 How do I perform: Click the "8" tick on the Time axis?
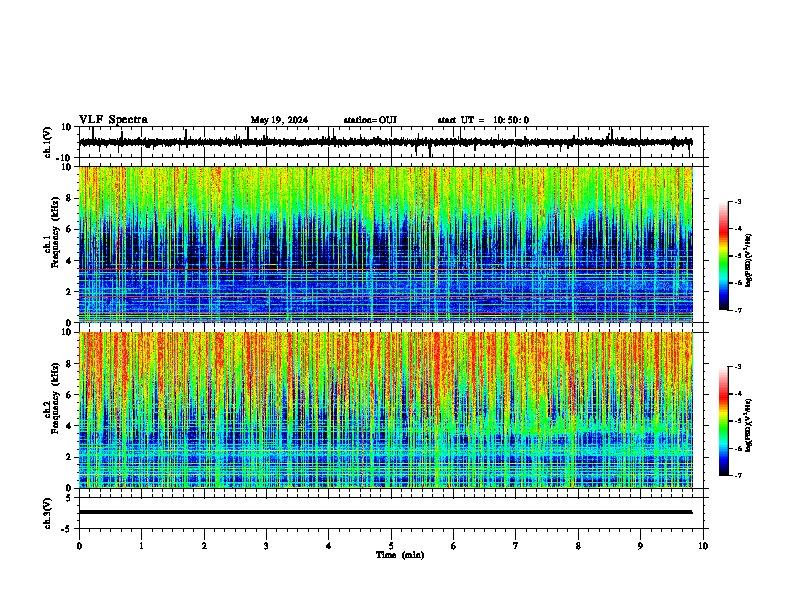pyautogui.click(x=578, y=546)
